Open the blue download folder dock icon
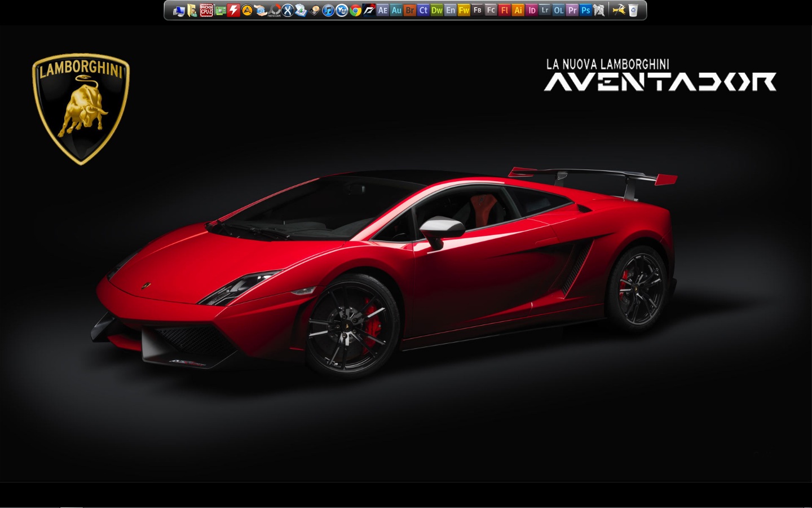The height and width of the screenshot is (508, 812). (301, 10)
